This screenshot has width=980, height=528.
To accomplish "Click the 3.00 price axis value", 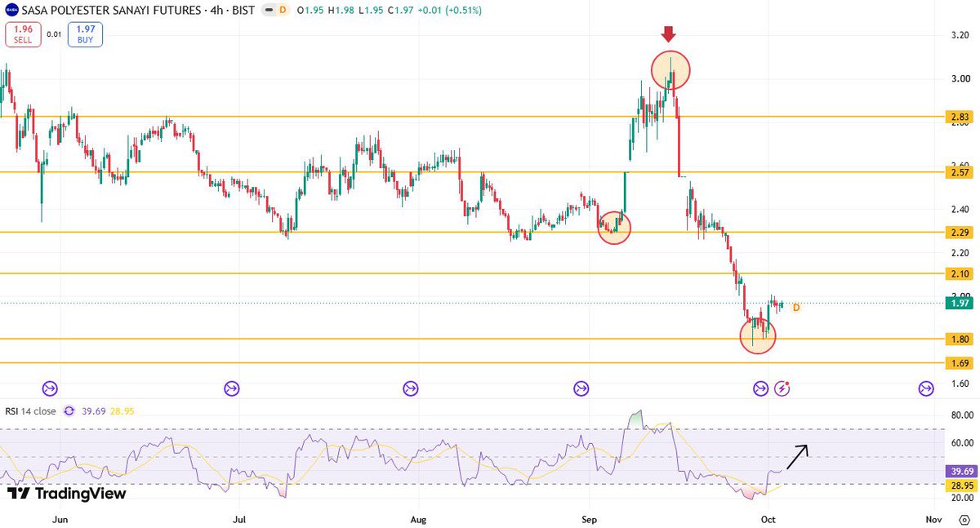I will 959,78.
